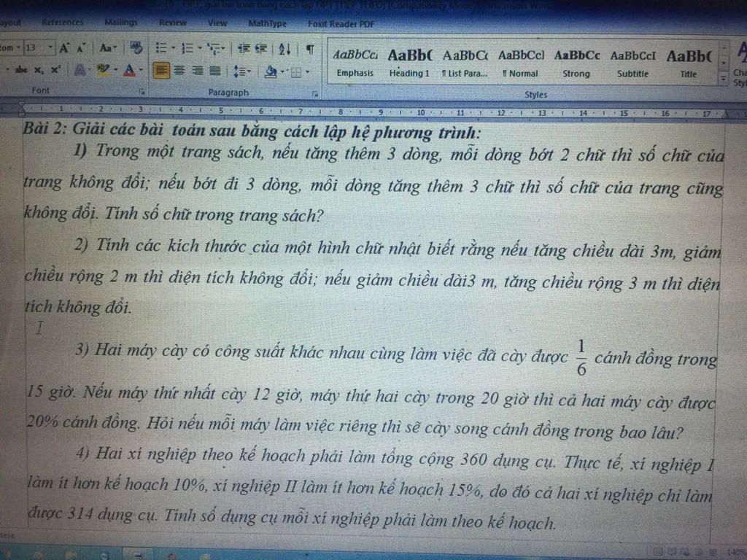Open the Font dialog launcher
Screen dimensions: 747x560
(142, 91)
